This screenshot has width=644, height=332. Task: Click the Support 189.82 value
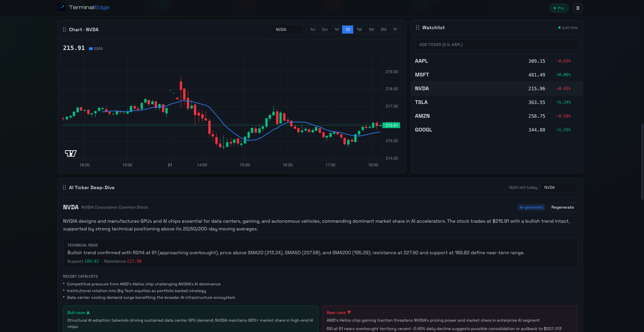pyautogui.click(x=92, y=261)
